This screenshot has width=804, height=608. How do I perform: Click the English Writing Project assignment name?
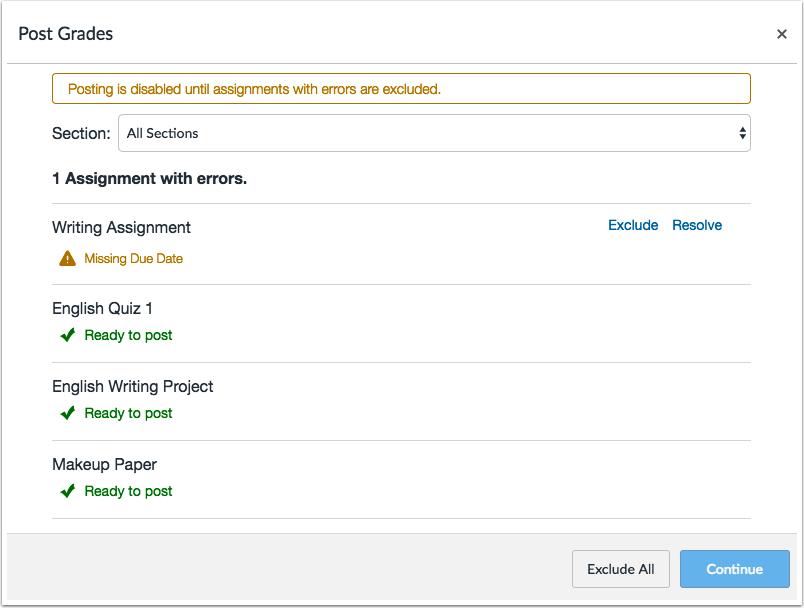tap(132, 386)
